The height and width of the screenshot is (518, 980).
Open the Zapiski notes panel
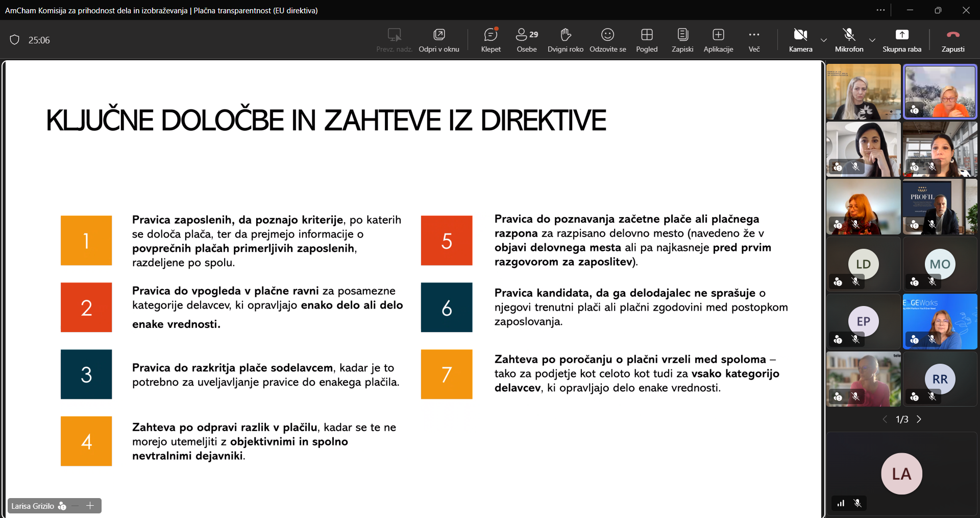tap(682, 40)
